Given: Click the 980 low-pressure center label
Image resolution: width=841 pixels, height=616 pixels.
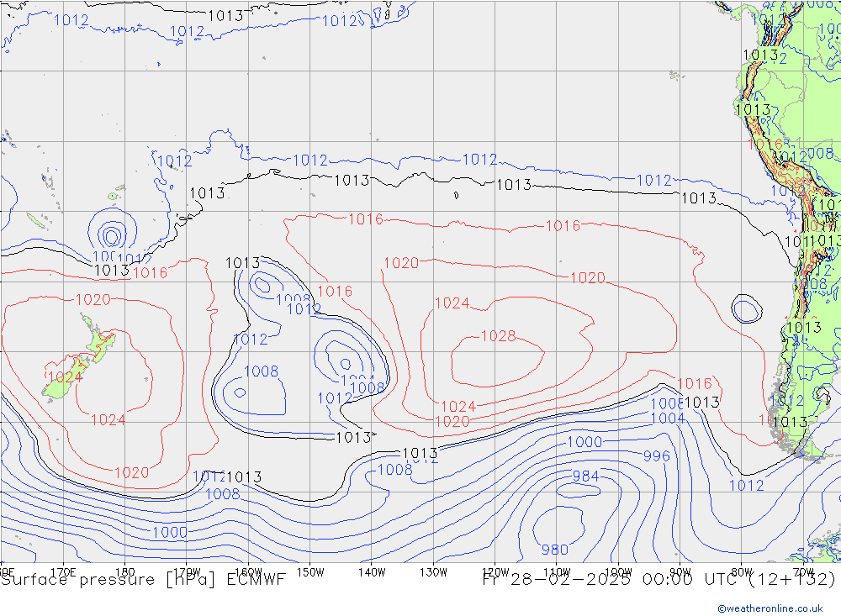Looking at the screenshot, I should 554,550.
